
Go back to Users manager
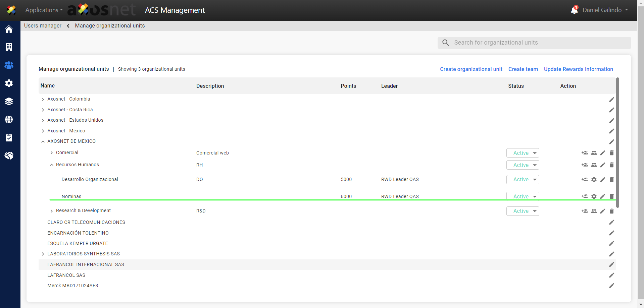[43, 26]
